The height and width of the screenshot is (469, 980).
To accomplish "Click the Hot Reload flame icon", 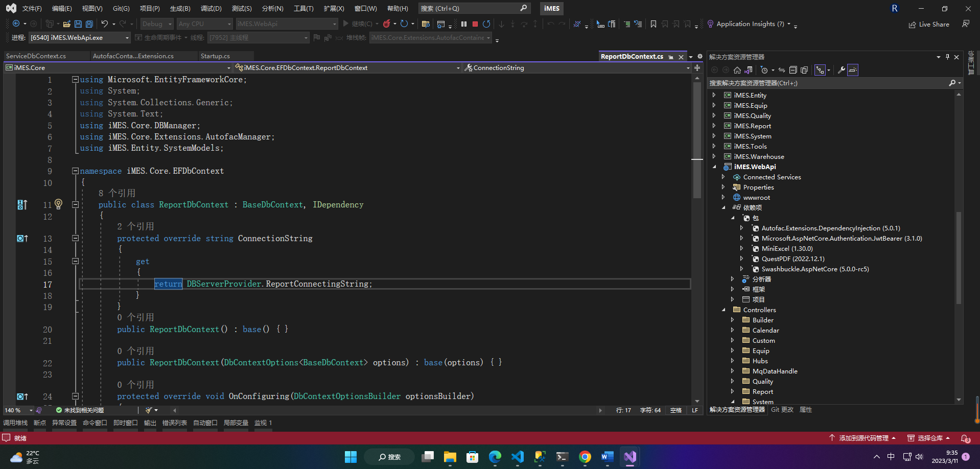I will [387, 24].
